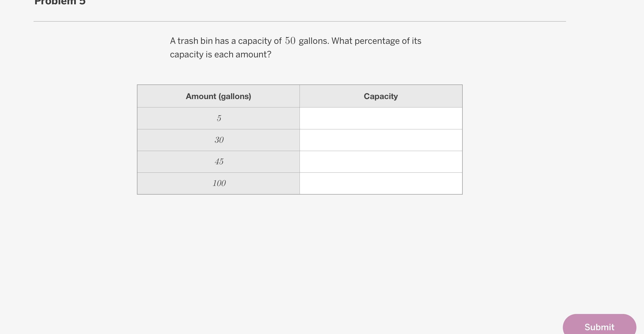The image size is (644, 334).
Task: Click the "Capacity" column header
Action: [381, 96]
